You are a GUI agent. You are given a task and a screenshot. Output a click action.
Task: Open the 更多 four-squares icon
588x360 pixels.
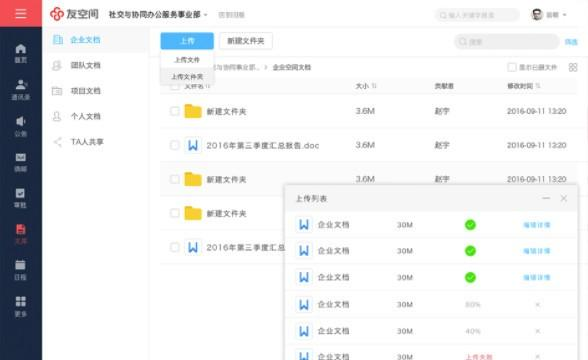tap(21, 301)
